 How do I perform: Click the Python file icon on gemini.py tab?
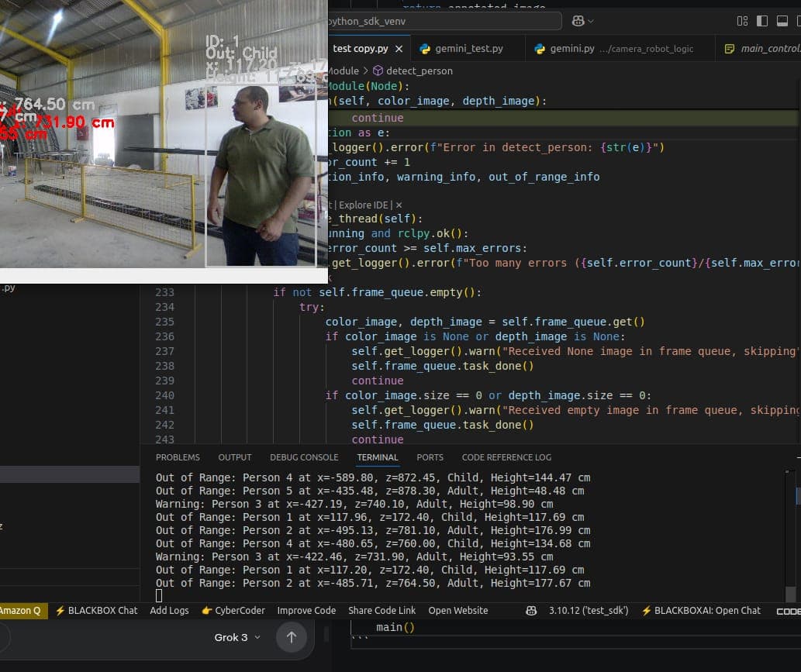click(540, 49)
